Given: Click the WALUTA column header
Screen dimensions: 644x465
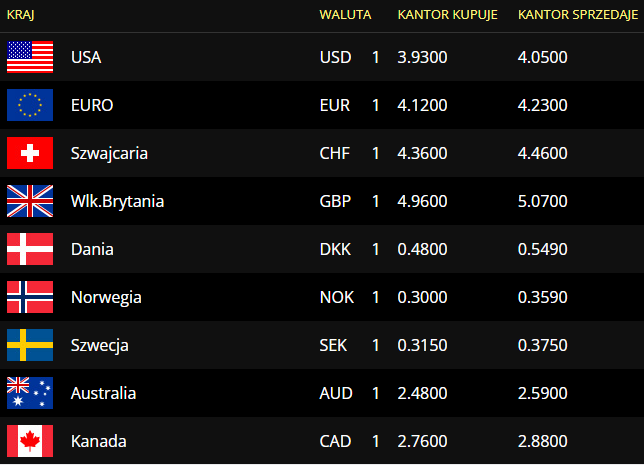Looking at the screenshot, I should pos(345,15).
